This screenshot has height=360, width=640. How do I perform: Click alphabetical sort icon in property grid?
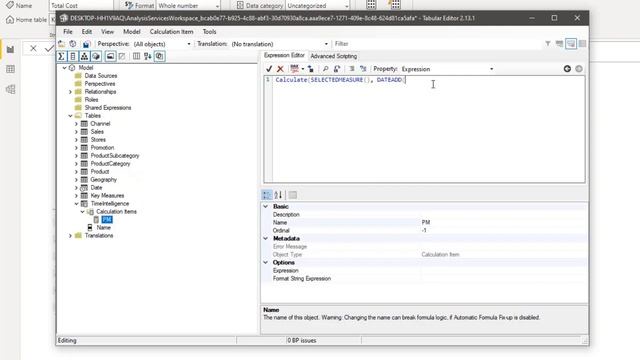[278, 195]
